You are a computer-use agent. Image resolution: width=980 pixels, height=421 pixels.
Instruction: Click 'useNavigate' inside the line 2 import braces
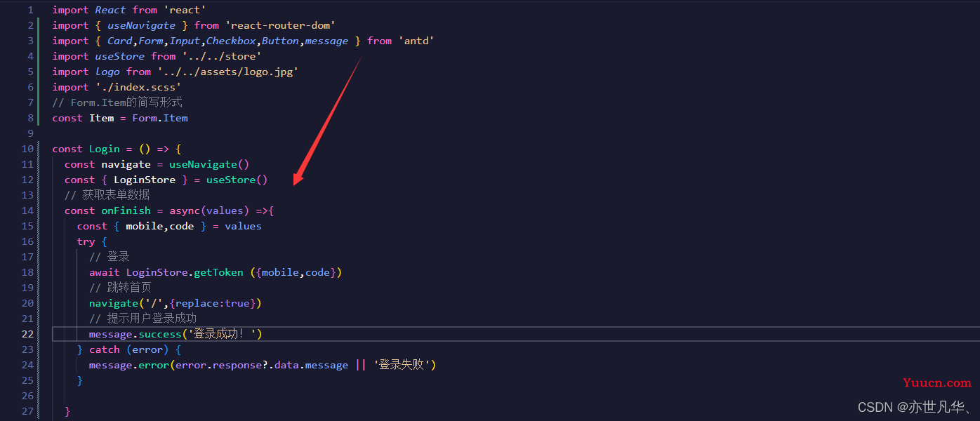point(141,25)
